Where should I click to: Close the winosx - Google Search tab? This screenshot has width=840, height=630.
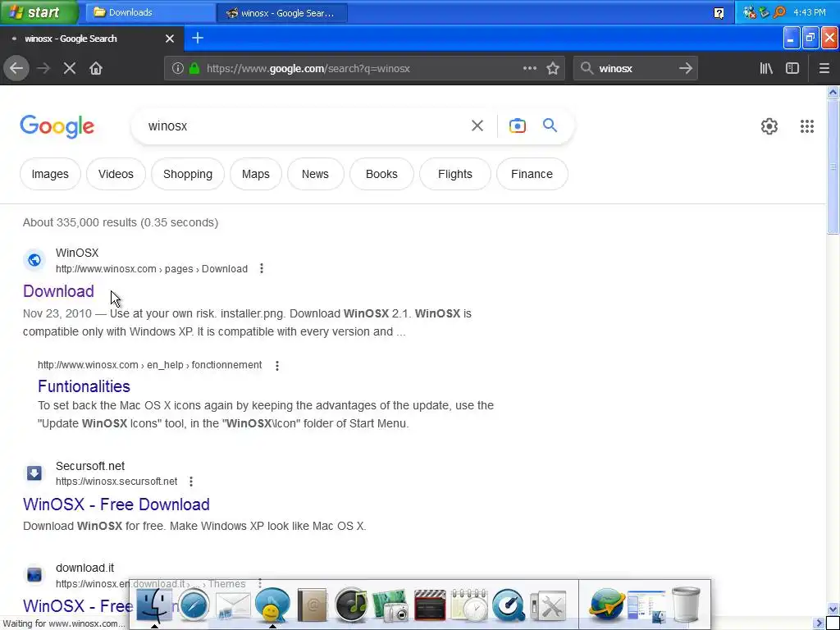pyautogui.click(x=170, y=39)
